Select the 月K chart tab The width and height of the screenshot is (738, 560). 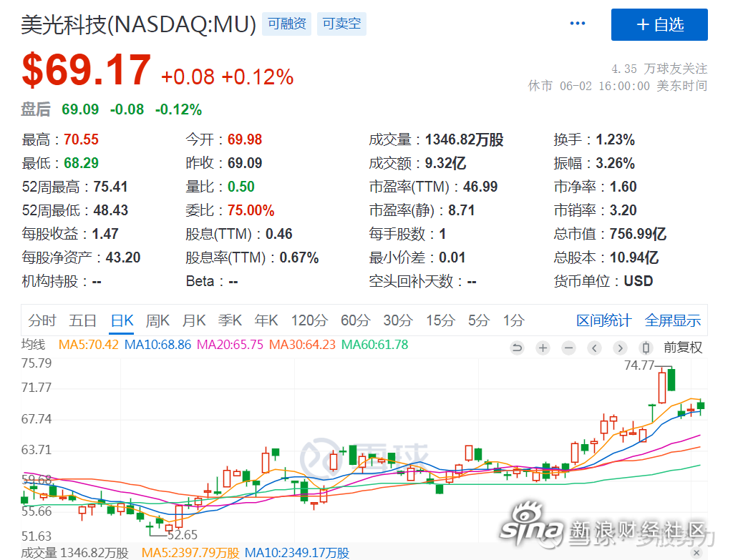coord(194,320)
